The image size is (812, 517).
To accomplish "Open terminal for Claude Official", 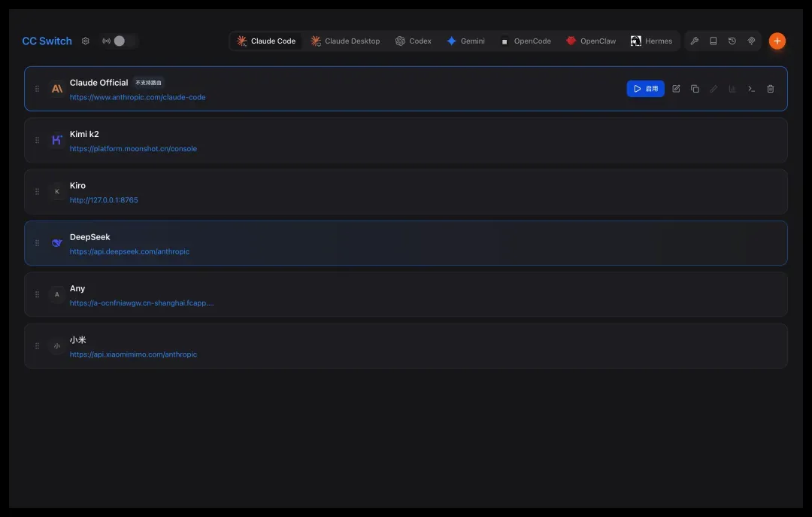I will [751, 89].
